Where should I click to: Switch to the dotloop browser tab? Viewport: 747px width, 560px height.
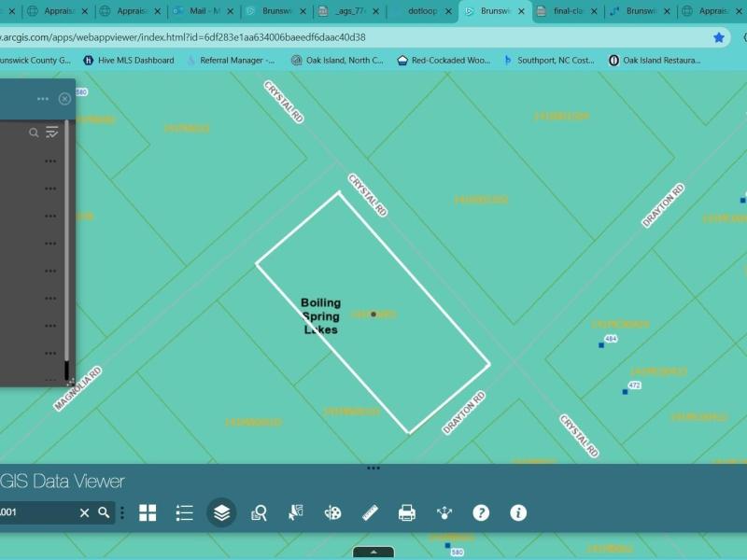422,11
